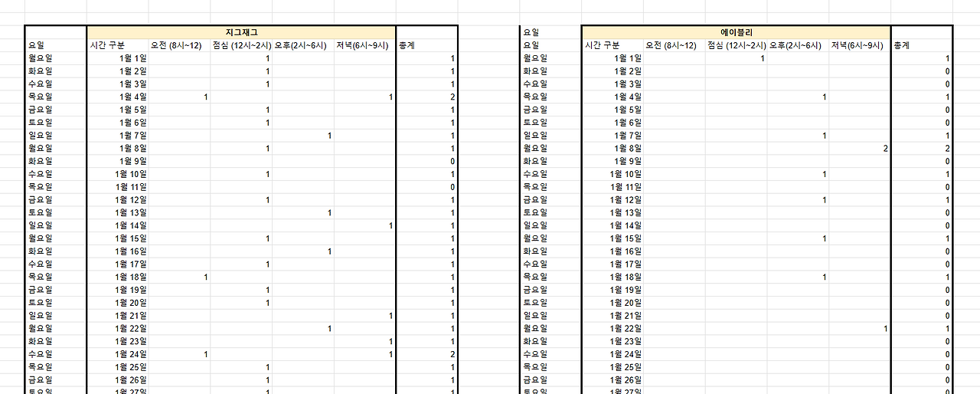Screen dimensions: 980x394
Task: Select 요일 header cell left of 지그재그 table
Action: pyautogui.click(x=36, y=45)
